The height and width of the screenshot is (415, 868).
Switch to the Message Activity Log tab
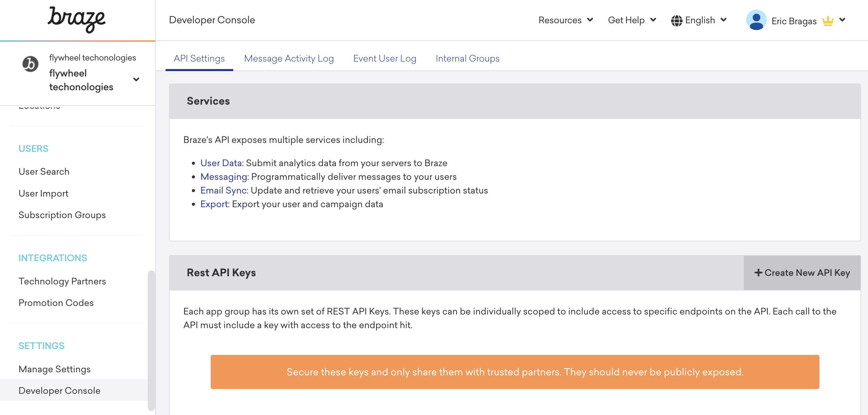point(289,58)
